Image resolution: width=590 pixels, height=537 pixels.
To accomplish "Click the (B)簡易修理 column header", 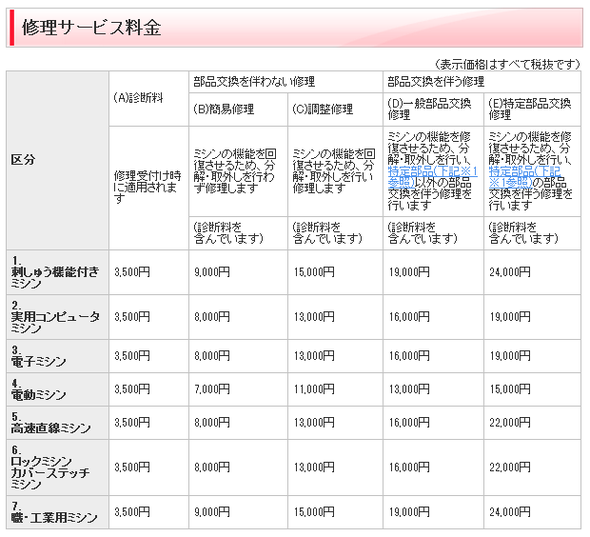I will click(224, 109).
